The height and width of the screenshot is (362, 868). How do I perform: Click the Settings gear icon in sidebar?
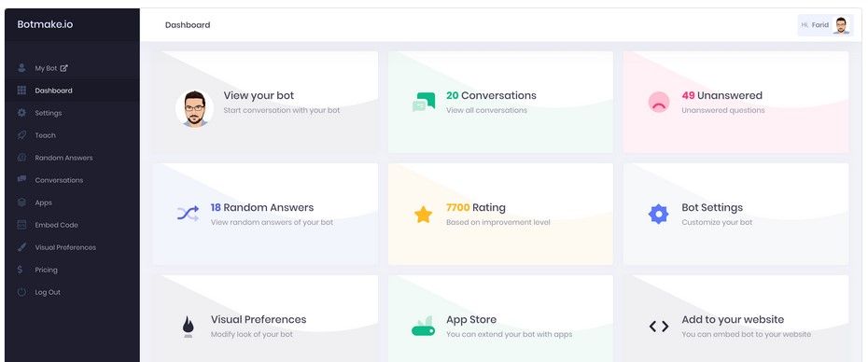click(21, 113)
